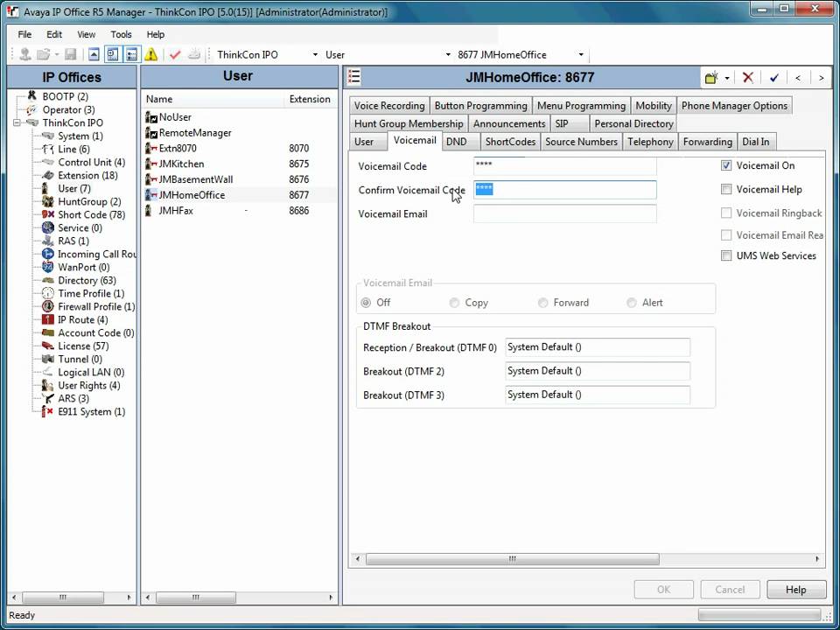The image size is (840, 630).
Task: Open the 8677 JMHomeOffice record dropdown
Action: click(581, 54)
